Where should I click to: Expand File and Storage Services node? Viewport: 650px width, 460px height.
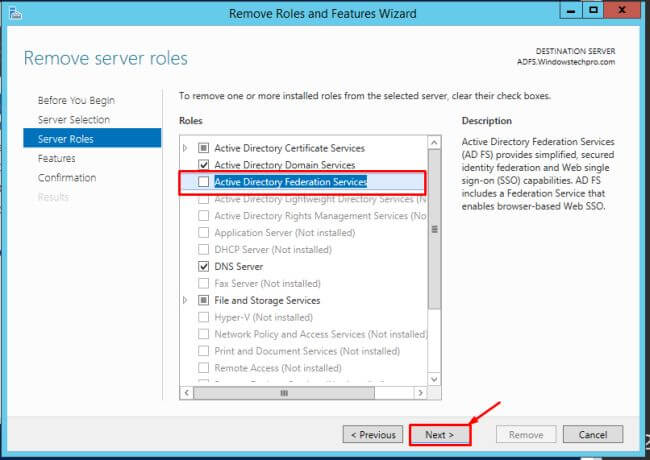pyautogui.click(x=185, y=300)
